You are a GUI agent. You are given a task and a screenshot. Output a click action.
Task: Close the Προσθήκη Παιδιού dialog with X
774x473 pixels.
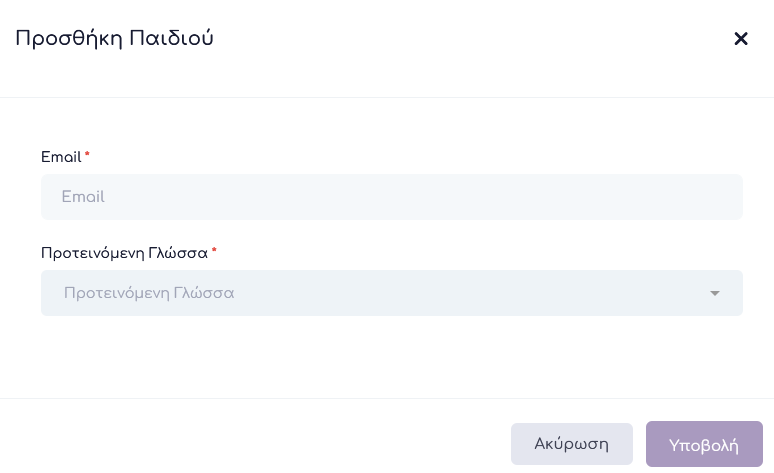pyautogui.click(x=741, y=39)
